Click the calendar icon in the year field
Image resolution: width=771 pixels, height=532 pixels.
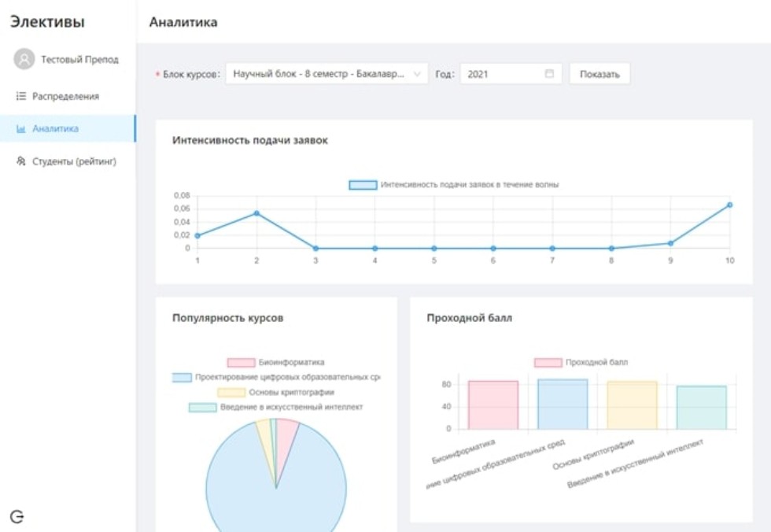pyautogui.click(x=549, y=74)
